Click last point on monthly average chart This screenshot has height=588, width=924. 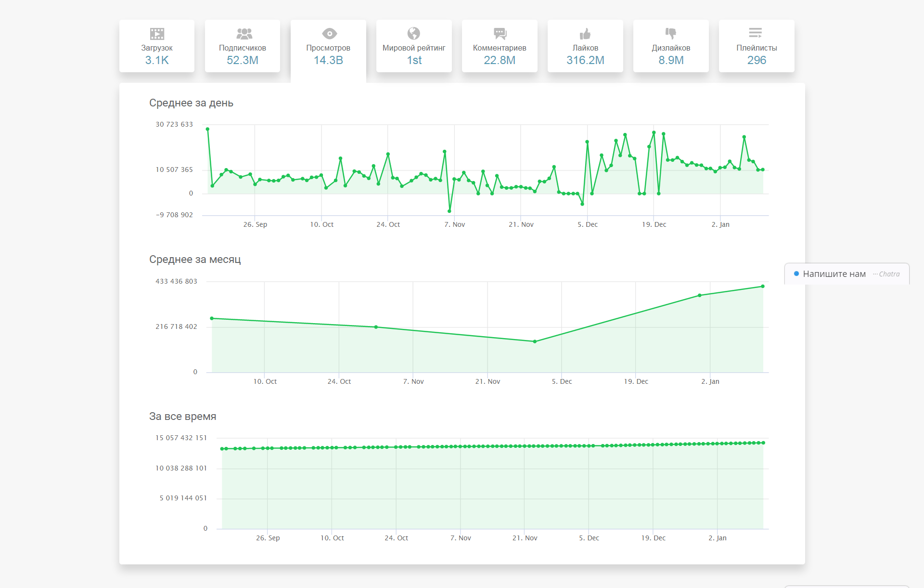click(x=763, y=287)
